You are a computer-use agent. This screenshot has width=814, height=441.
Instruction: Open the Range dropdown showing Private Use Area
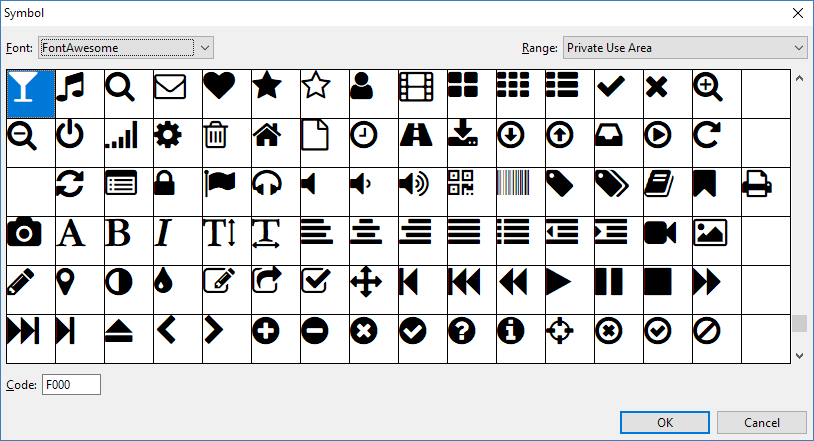coord(685,48)
